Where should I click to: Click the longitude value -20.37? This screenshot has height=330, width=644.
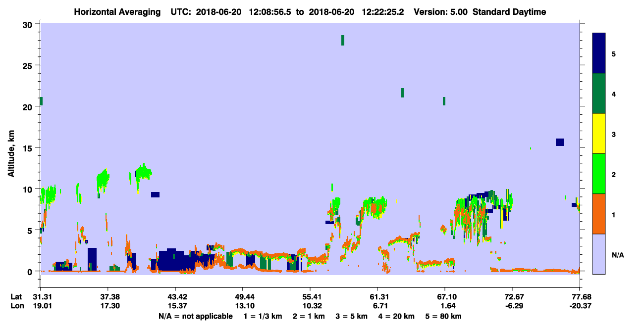coord(580,306)
